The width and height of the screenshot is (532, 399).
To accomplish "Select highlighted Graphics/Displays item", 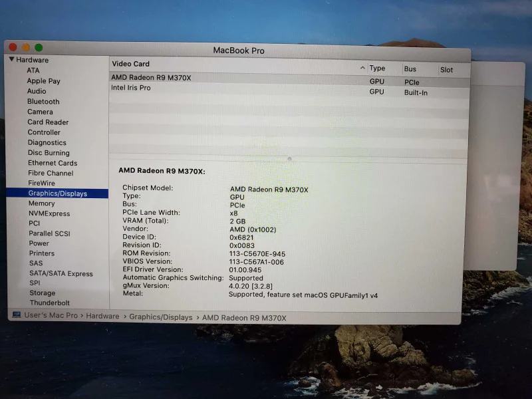I will (57, 194).
